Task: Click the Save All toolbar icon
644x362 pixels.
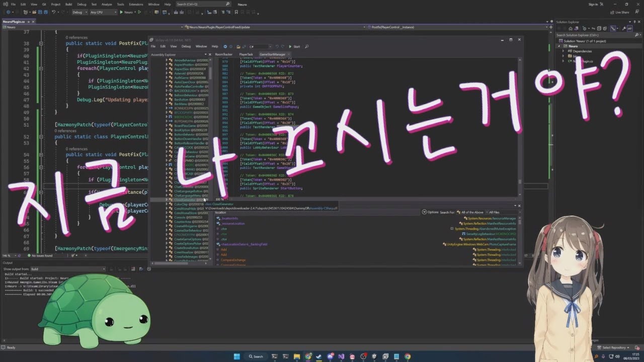Action: (x=45, y=12)
